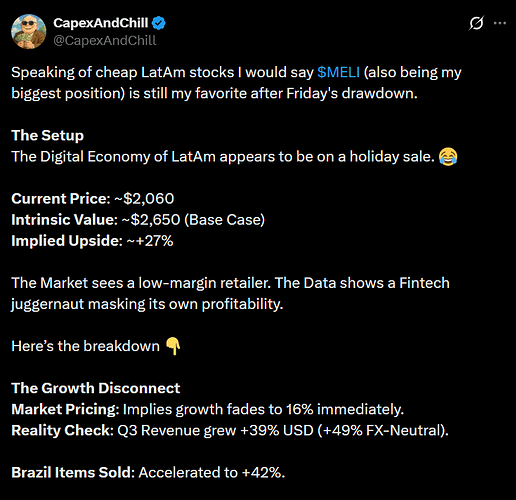Click the laughing-crying emoji

pyautogui.click(x=448, y=157)
